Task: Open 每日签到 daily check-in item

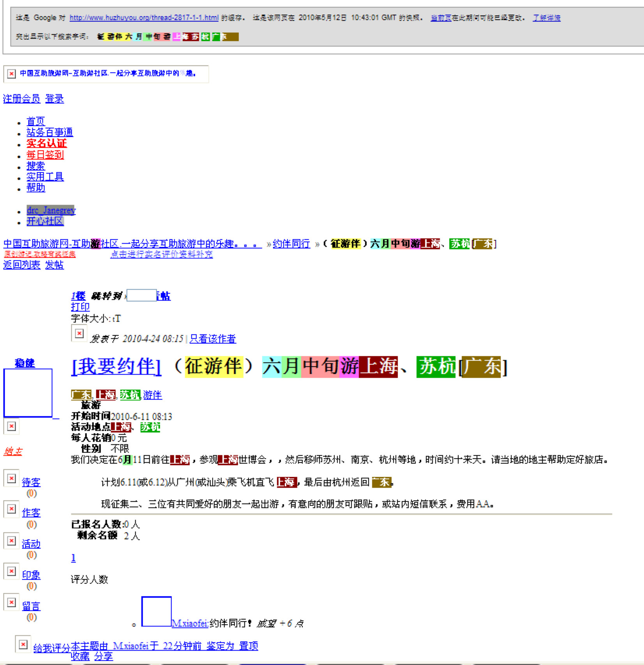Action: pos(45,155)
